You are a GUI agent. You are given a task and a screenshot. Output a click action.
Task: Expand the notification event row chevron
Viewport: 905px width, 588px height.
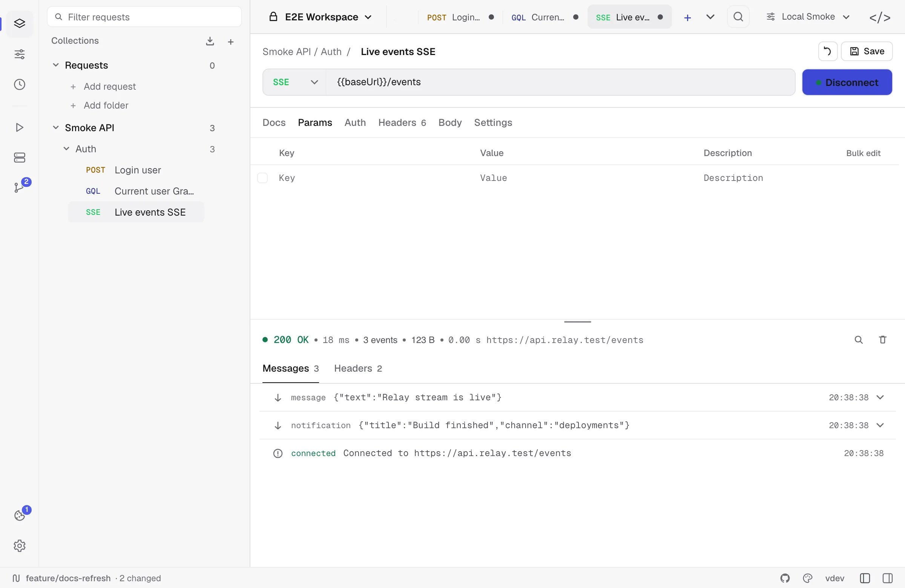(x=880, y=425)
